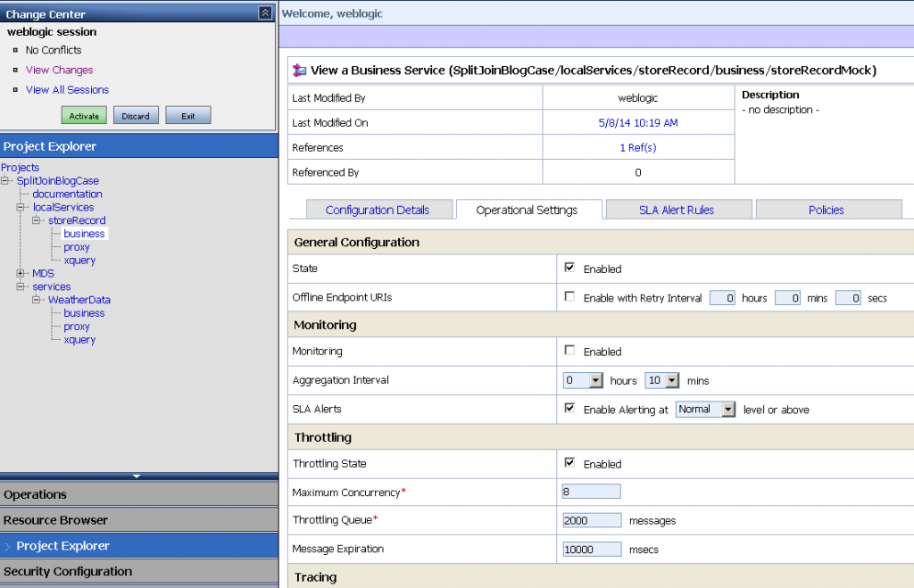Collapse the Change Center panel icon
This screenshot has height=588, width=914.
[264, 12]
